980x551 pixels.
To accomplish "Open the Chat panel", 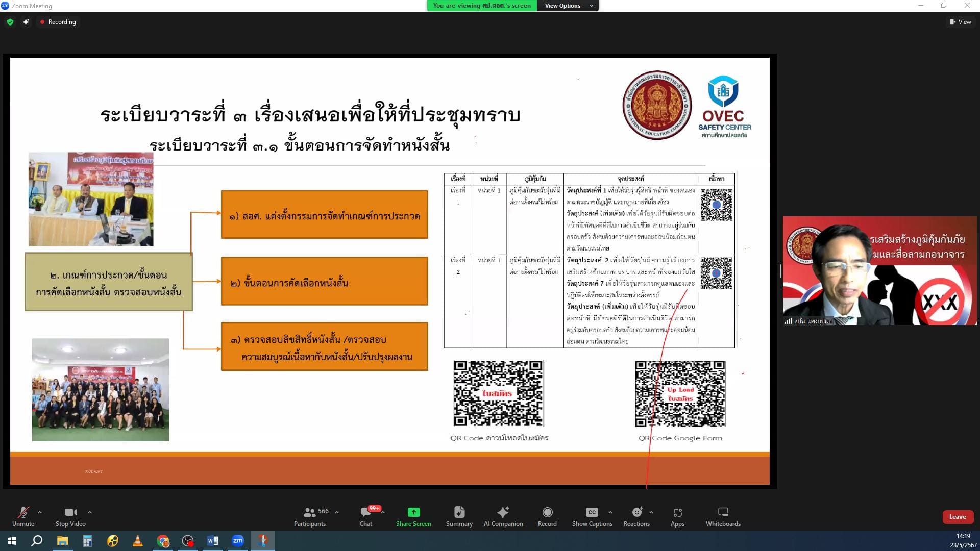I will coord(366,516).
